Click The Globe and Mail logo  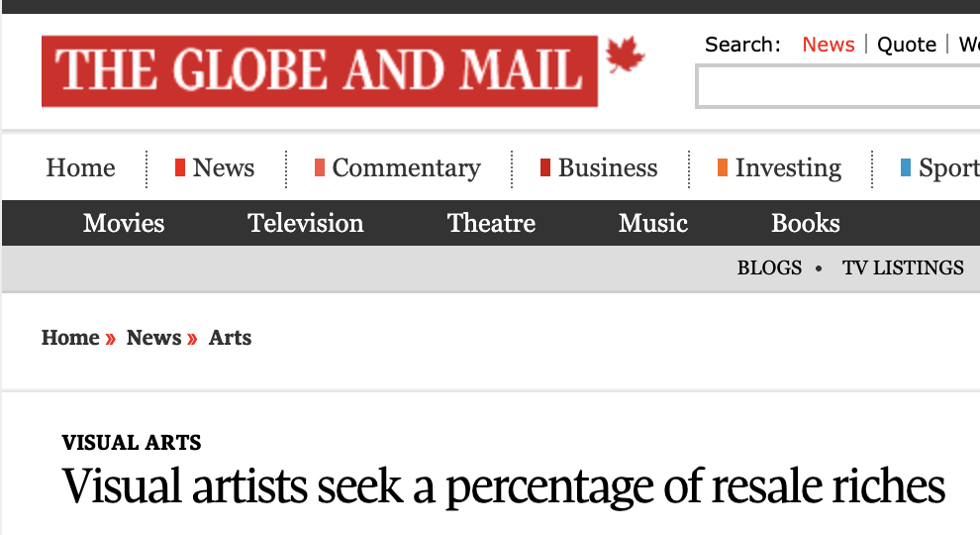click(x=319, y=71)
